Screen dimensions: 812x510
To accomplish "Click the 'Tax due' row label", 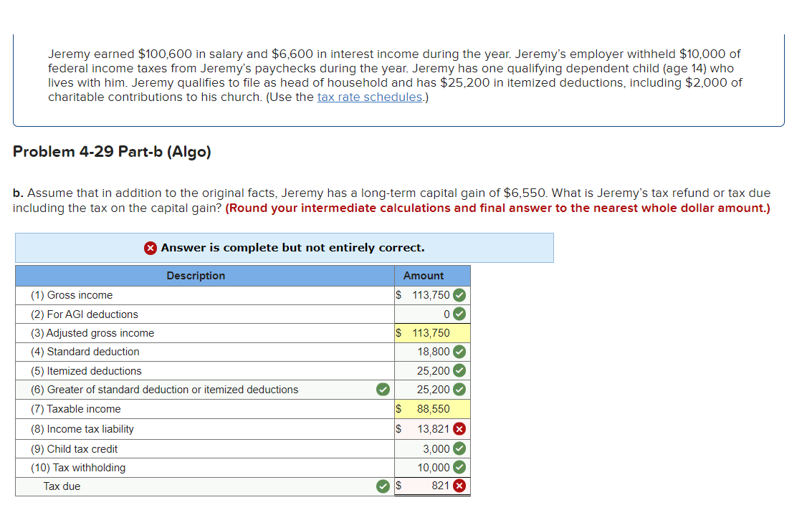I will coord(62,486).
